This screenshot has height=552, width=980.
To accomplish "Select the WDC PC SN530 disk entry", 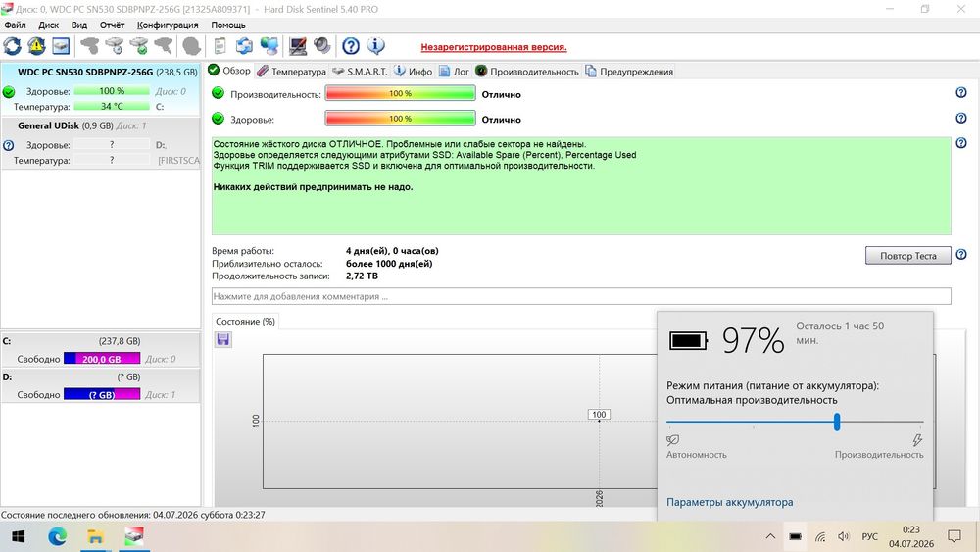I will point(101,89).
